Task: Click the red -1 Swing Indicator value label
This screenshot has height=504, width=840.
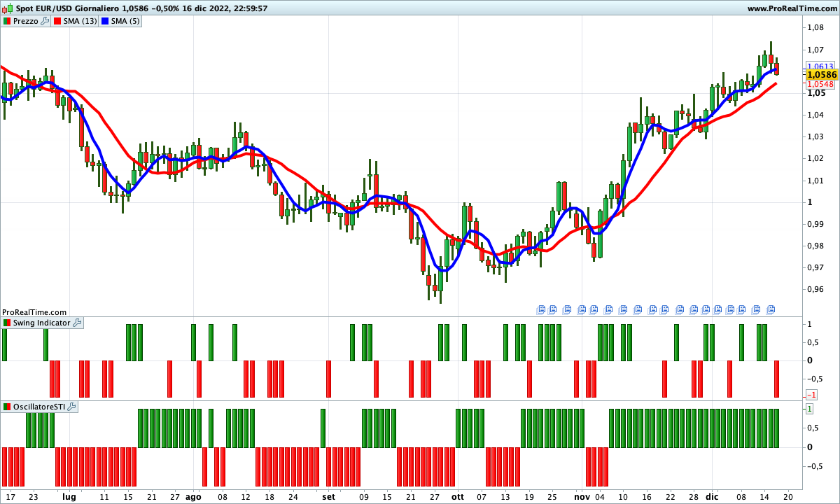Action: [811, 395]
